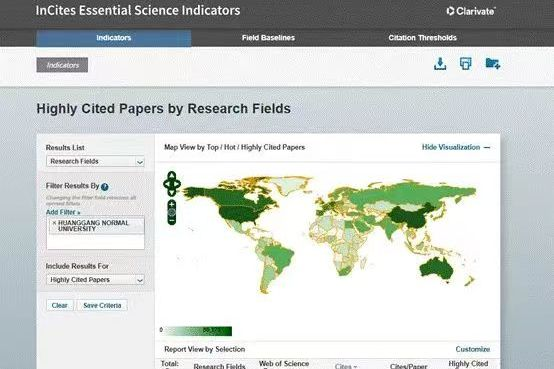Pan the map up with arrow control
This screenshot has height=369, width=554.
pos(172,175)
